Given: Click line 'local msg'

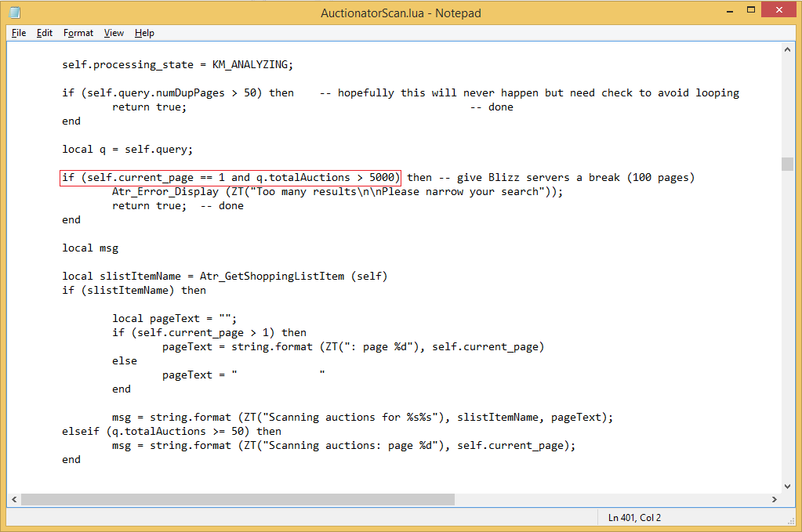Looking at the screenshot, I should 90,248.
